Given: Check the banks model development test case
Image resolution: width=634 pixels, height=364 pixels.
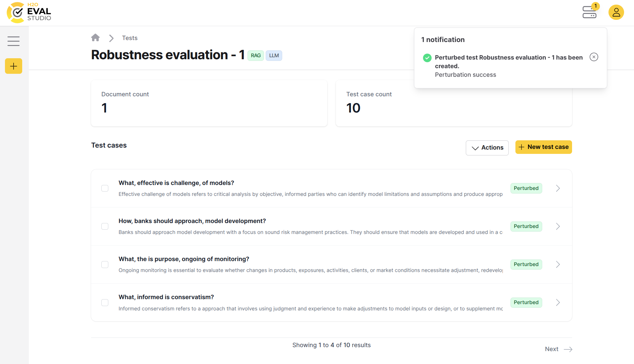Looking at the screenshot, I should pyautogui.click(x=105, y=226).
